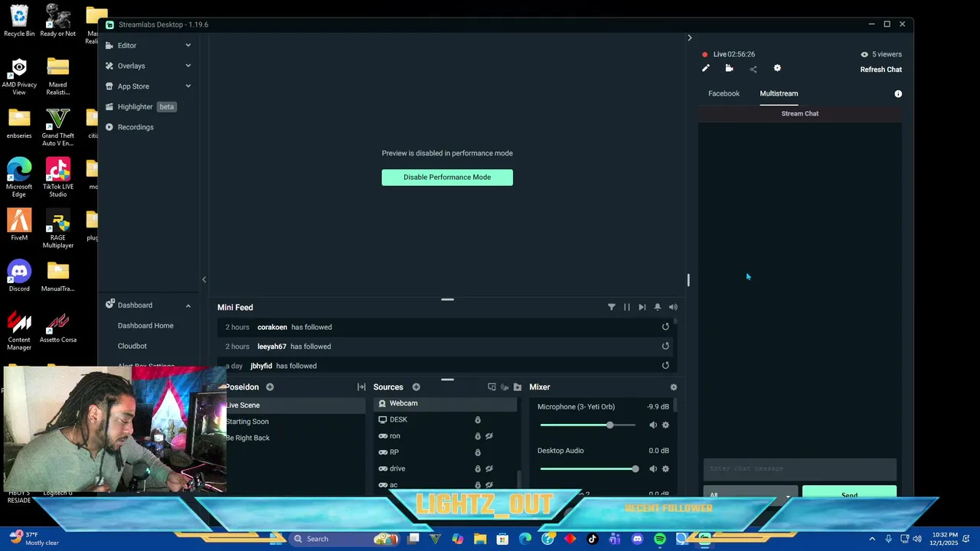Add a new scene next to Poseidon
The height and width of the screenshot is (551, 980).
click(x=269, y=387)
